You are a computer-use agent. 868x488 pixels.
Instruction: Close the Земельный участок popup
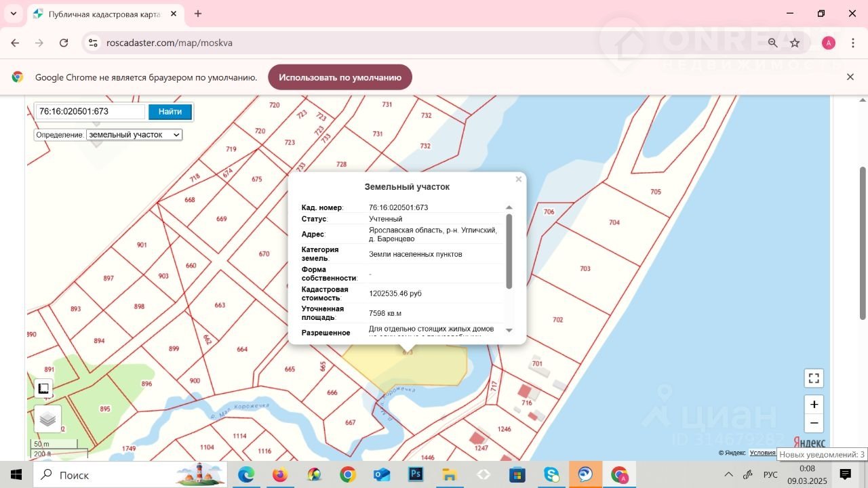[x=519, y=180]
